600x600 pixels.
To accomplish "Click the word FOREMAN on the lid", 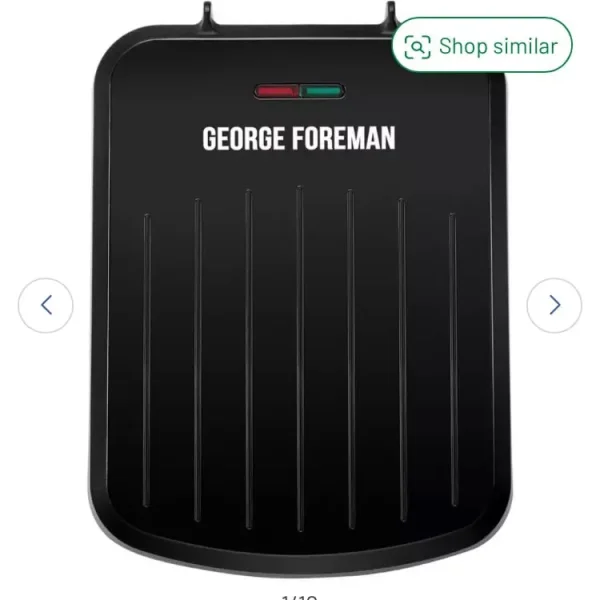I will (x=344, y=138).
